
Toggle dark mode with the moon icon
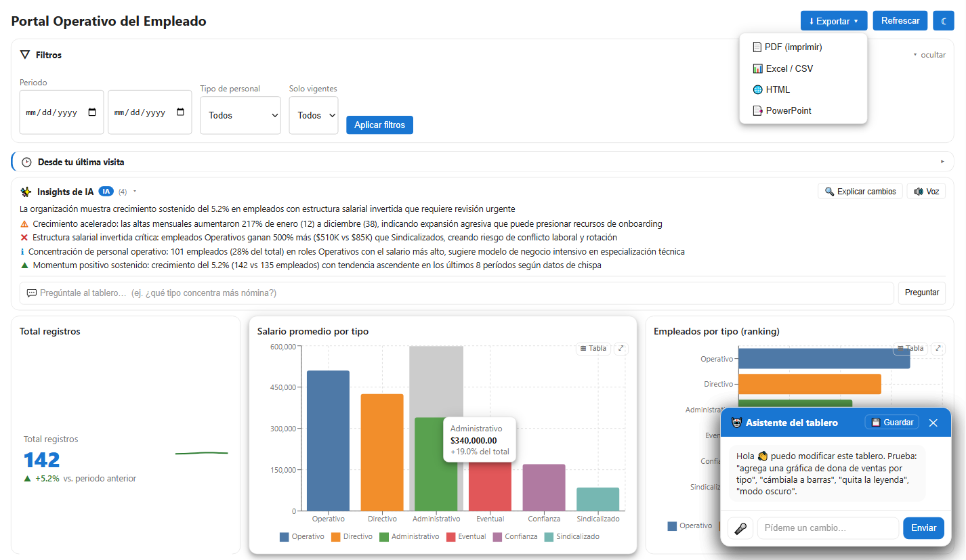943,21
